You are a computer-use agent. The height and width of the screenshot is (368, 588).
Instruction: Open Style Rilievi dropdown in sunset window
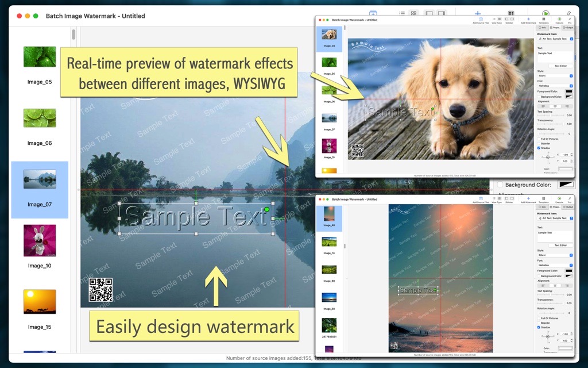tap(555, 255)
